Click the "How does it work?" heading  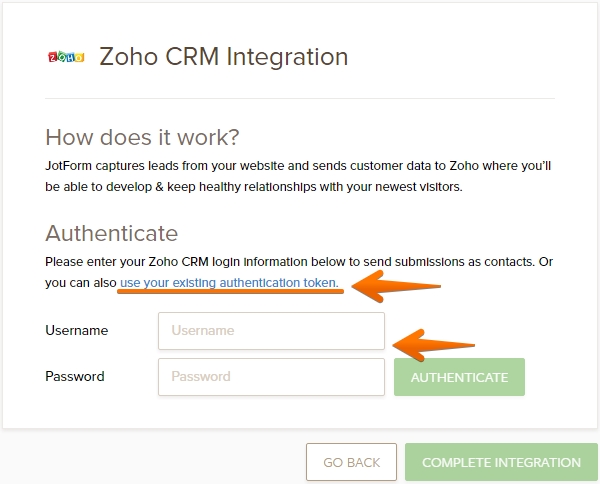pyautogui.click(x=143, y=137)
